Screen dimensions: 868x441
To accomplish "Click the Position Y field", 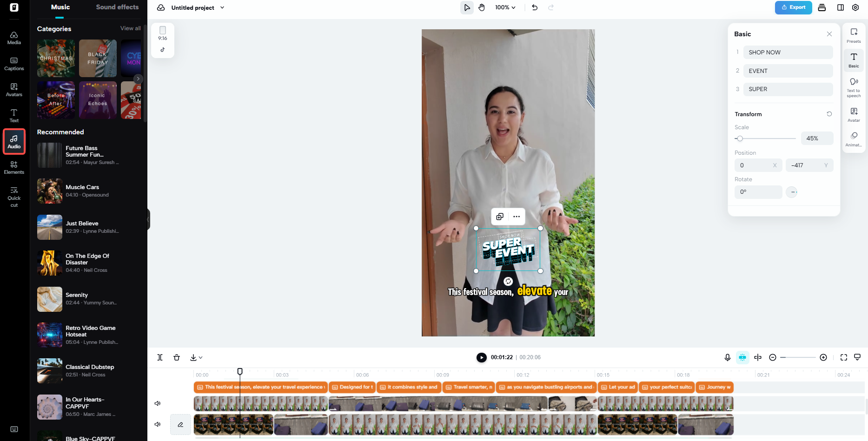I will point(809,165).
